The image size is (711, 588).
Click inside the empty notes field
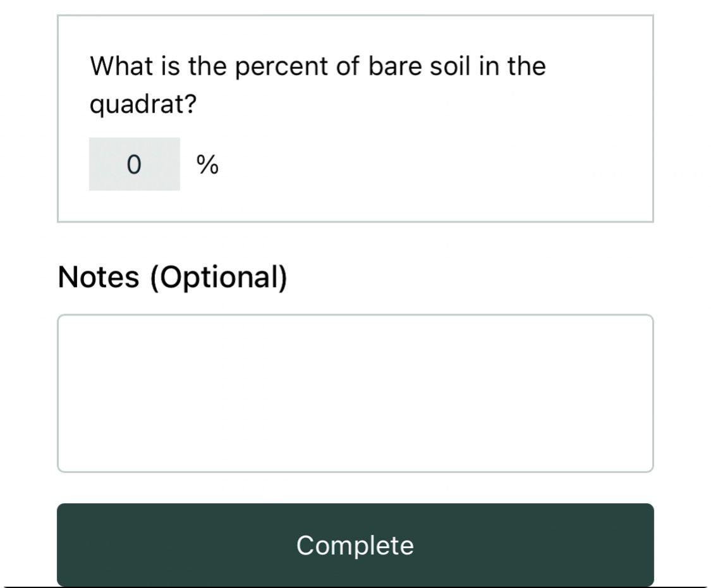coord(355,393)
